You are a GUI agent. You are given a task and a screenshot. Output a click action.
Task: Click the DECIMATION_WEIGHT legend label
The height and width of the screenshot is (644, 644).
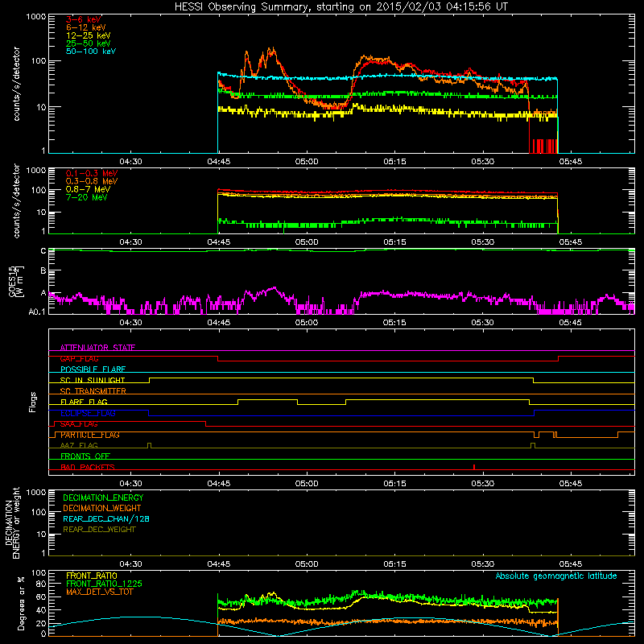coord(102,508)
